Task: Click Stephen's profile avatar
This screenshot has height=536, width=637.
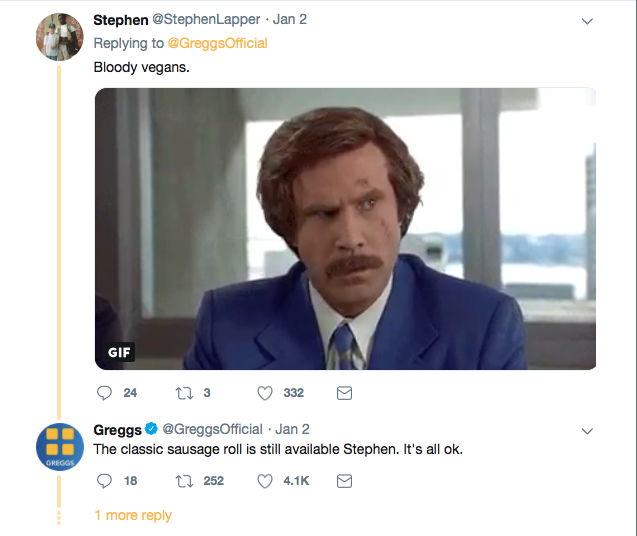Action: pyautogui.click(x=59, y=37)
